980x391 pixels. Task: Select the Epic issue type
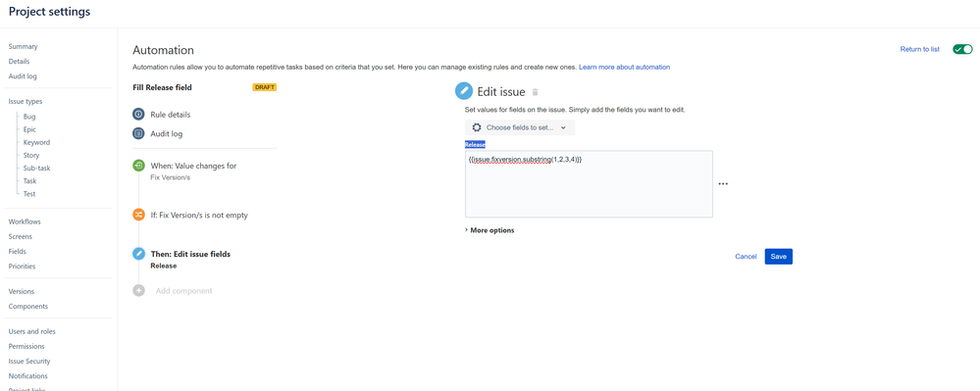[29, 129]
